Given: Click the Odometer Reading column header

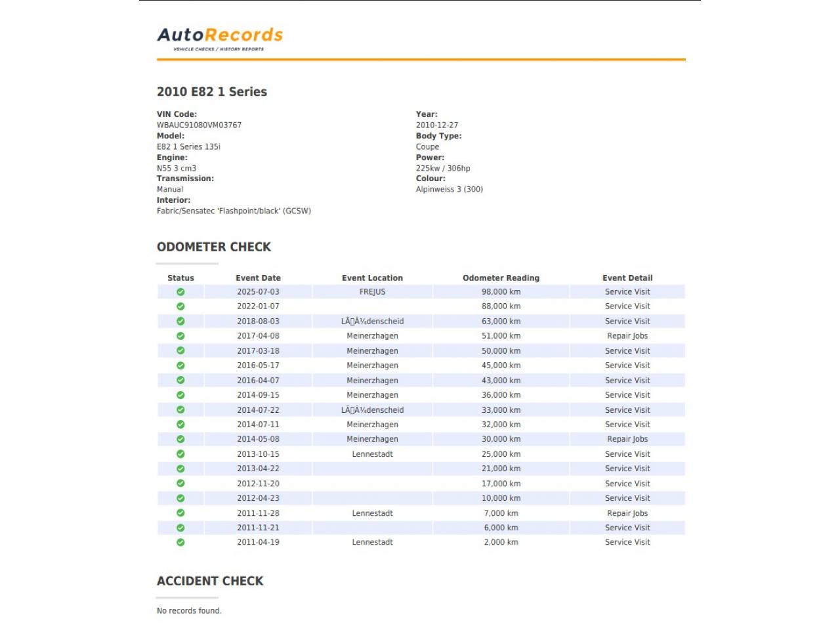Looking at the screenshot, I should pyautogui.click(x=501, y=278).
